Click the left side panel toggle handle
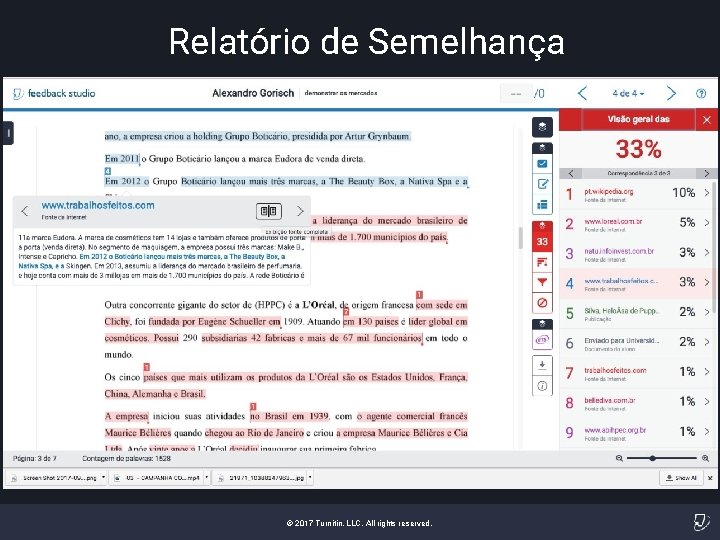Screen dimensions: 720x540 (x=8, y=133)
